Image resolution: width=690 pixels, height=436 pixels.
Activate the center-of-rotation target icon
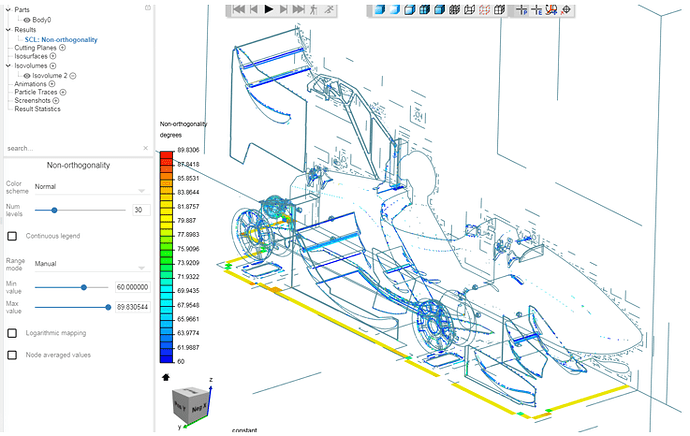[x=566, y=9]
